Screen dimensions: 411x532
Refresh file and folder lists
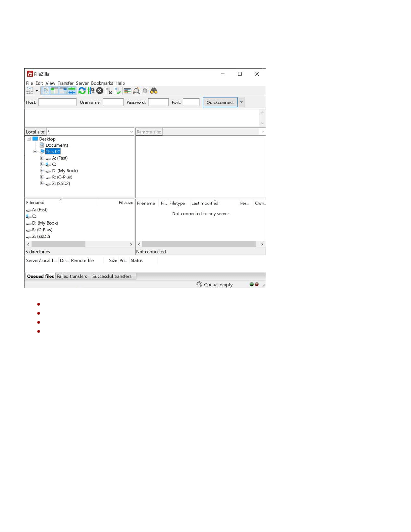[82, 91]
